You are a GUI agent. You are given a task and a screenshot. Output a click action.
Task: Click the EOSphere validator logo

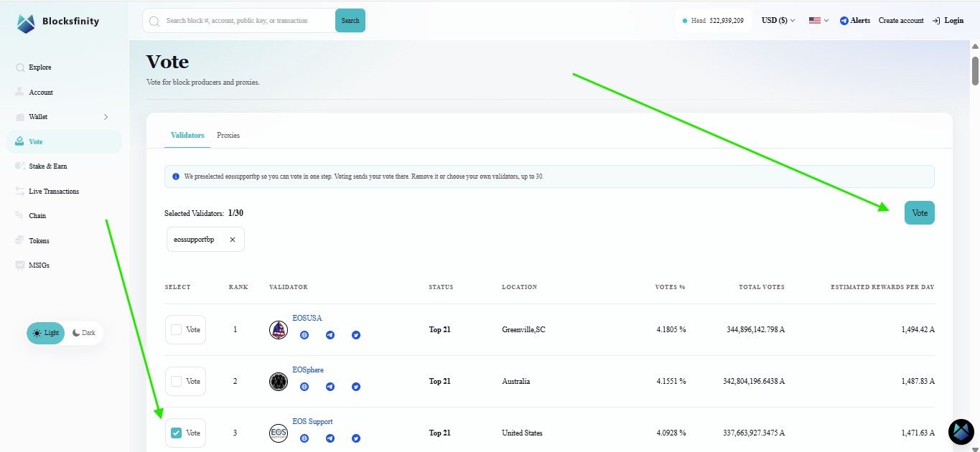[x=279, y=382]
